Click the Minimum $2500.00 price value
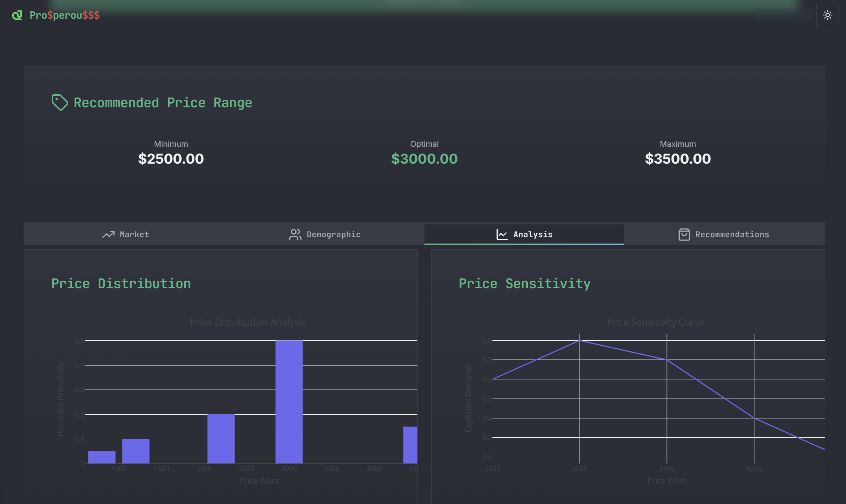The width and height of the screenshot is (846, 504). (171, 159)
